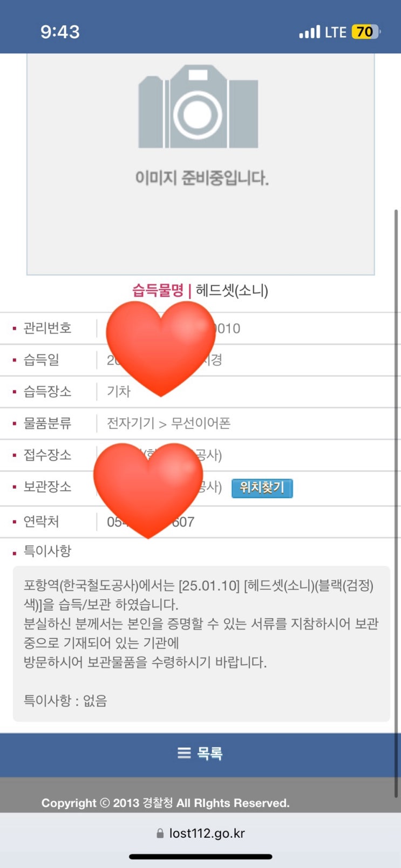Tap the camera placeholder icon
This screenshot has width=401, height=868.
(198, 107)
